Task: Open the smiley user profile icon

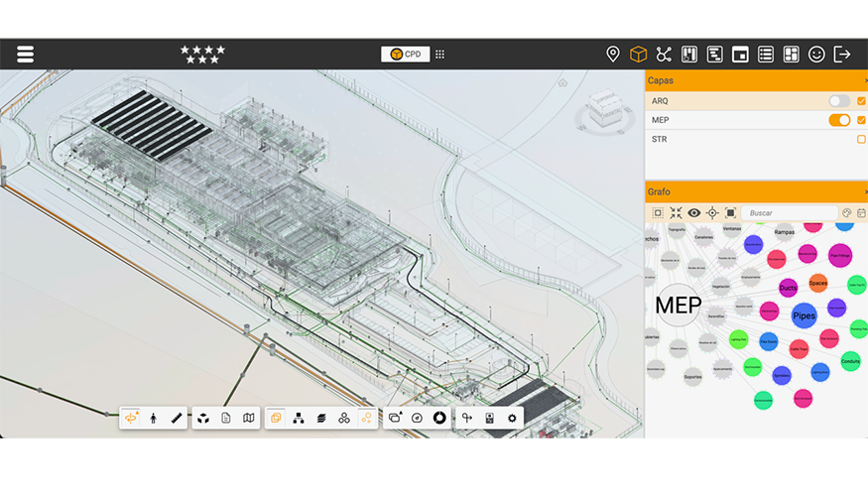Action: (x=816, y=55)
